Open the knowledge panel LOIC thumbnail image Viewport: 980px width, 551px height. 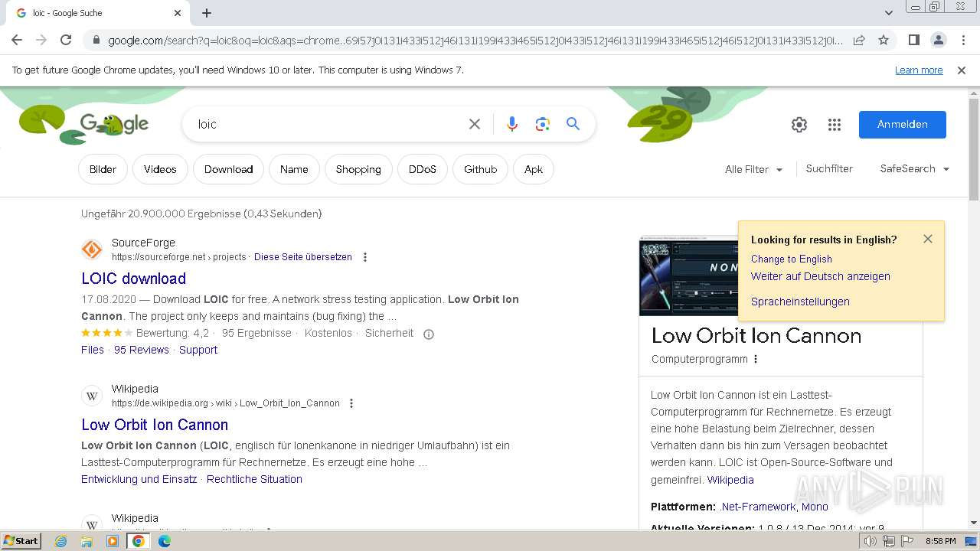point(689,275)
